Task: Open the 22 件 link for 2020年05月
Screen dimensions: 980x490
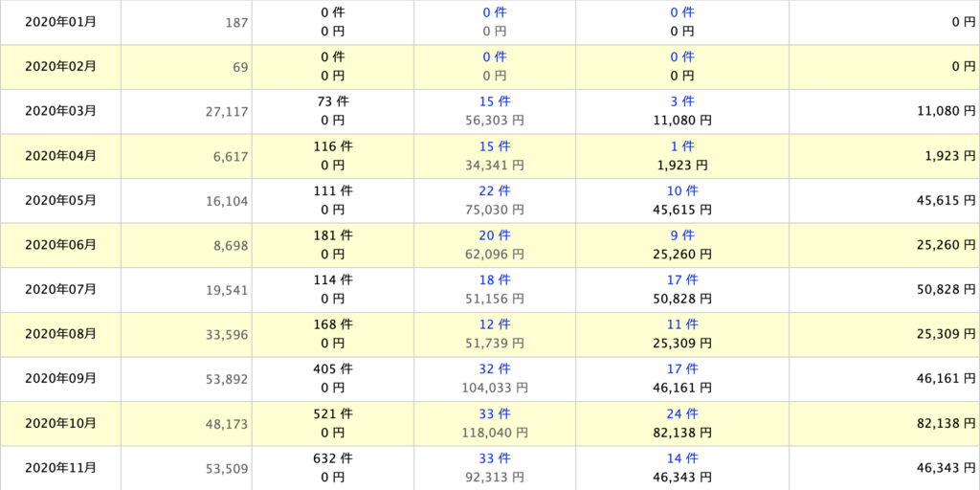Action: (x=494, y=190)
